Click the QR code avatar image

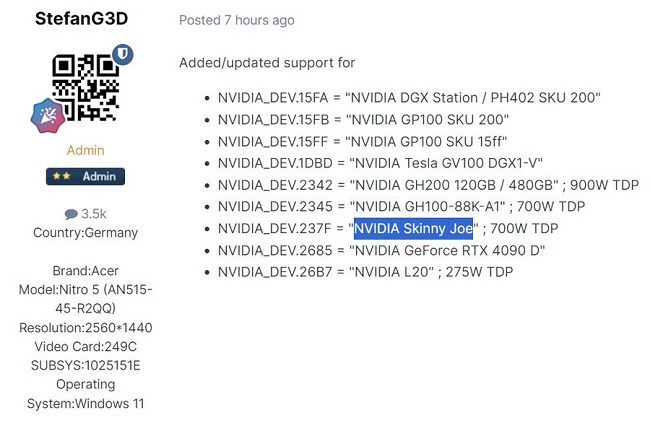tap(85, 88)
